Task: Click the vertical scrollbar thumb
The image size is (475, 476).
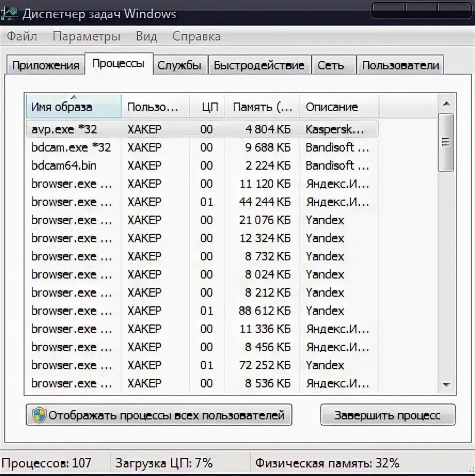Action: point(446,142)
